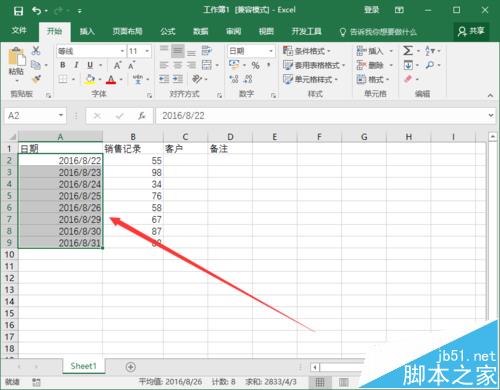This screenshot has width=500, height=390.
Task: Center cell text horizontally
Action: (x=178, y=65)
